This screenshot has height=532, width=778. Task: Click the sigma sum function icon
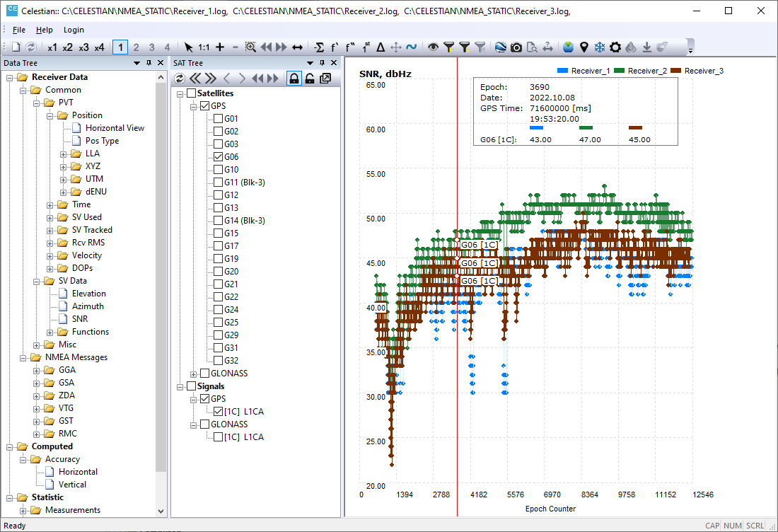click(x=319, y=47)
